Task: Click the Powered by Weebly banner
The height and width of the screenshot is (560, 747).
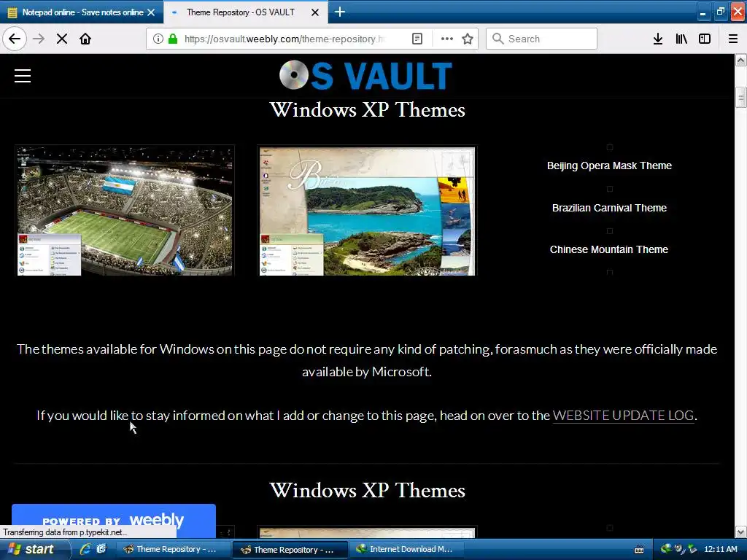Action: coord(113,520)
